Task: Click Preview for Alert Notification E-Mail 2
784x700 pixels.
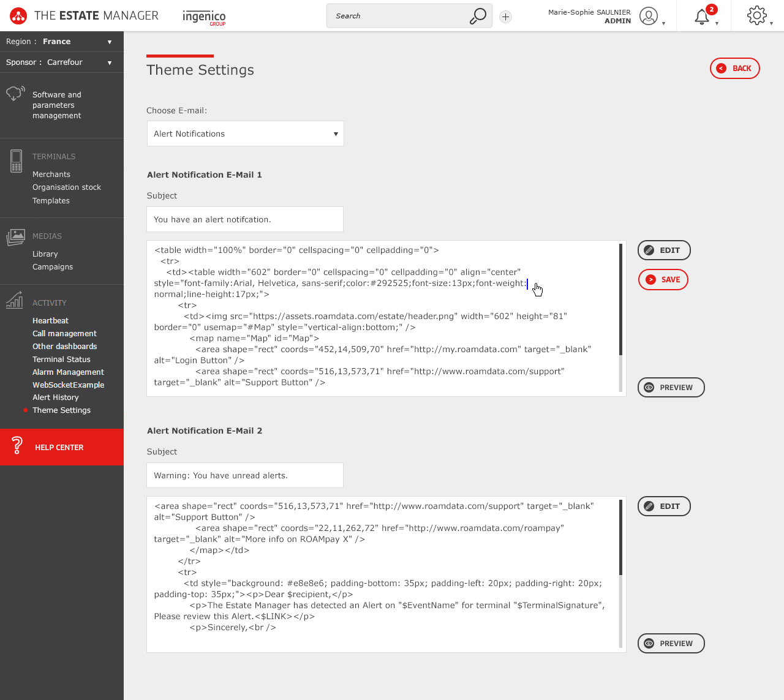Action: (x=671, y=644)
